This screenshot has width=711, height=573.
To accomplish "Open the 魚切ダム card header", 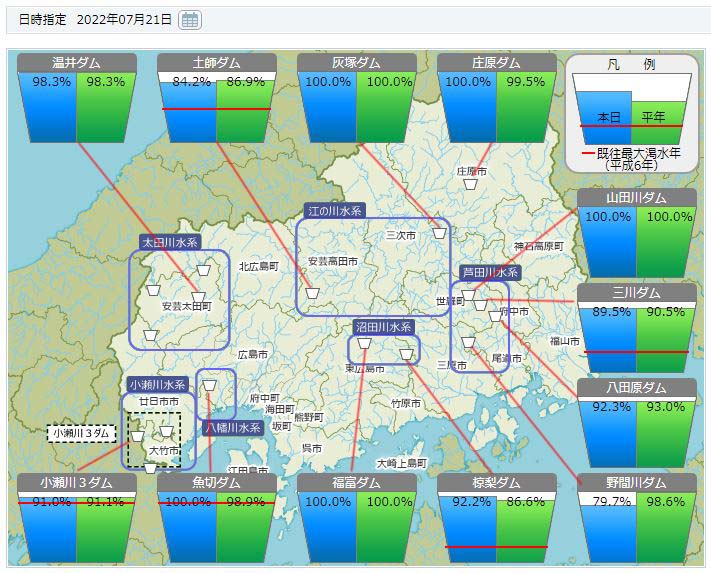I will pos(217,483).
